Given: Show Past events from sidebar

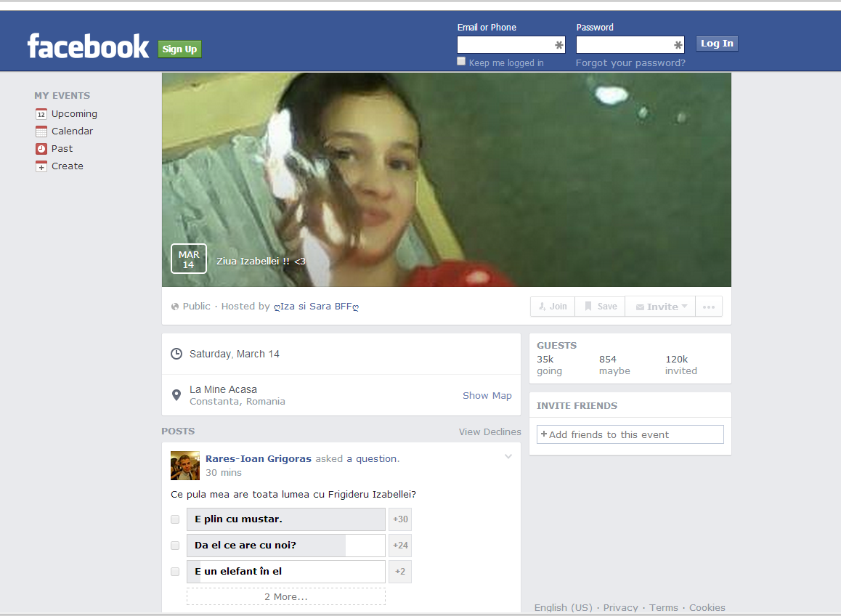Looking at the screenshot, I should click(x=62, y=149).
